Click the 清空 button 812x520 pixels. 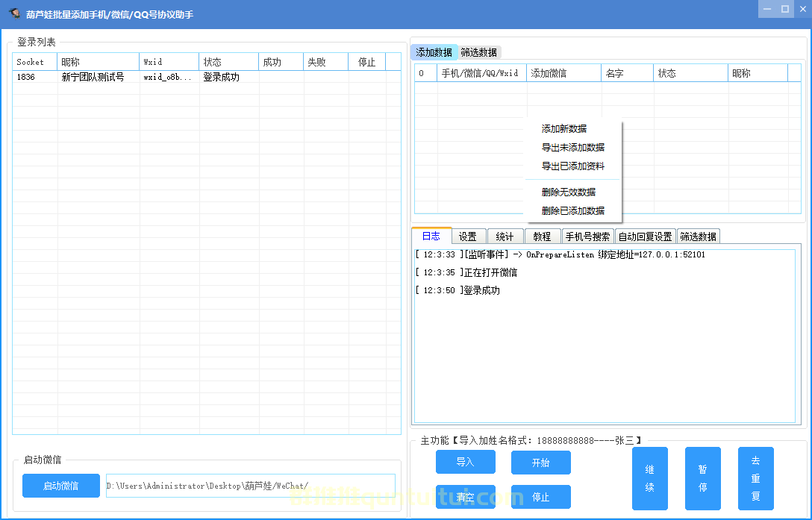click(466, 497)
